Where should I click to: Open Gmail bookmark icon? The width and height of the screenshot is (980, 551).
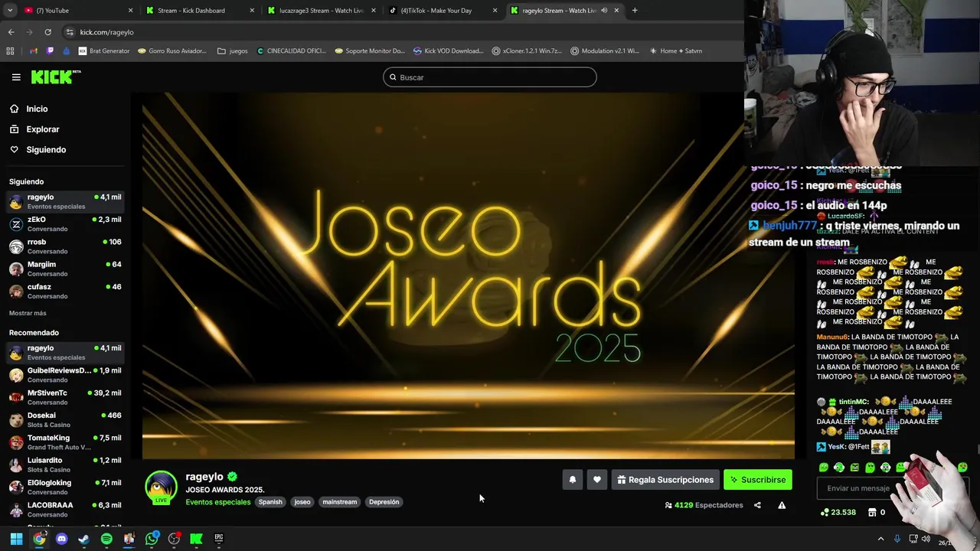tap(33, 51)
